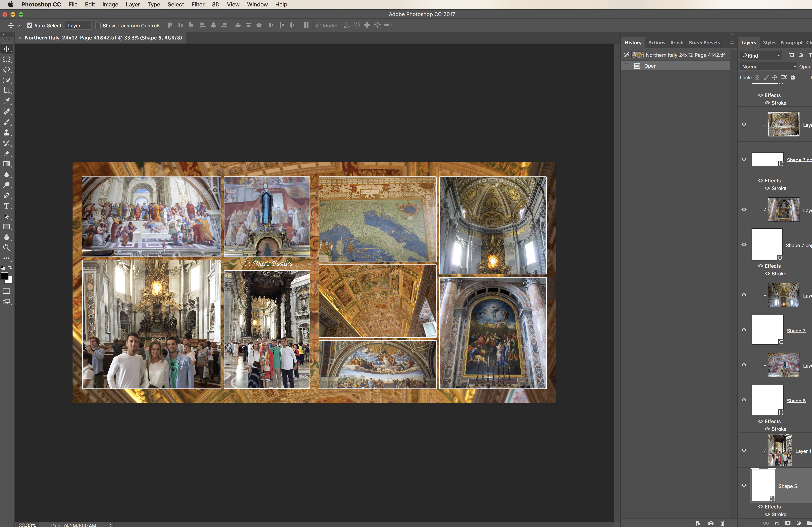Close the Northern Italy document tab
This screenshot has height=527, width=812.
pos(20,38)
